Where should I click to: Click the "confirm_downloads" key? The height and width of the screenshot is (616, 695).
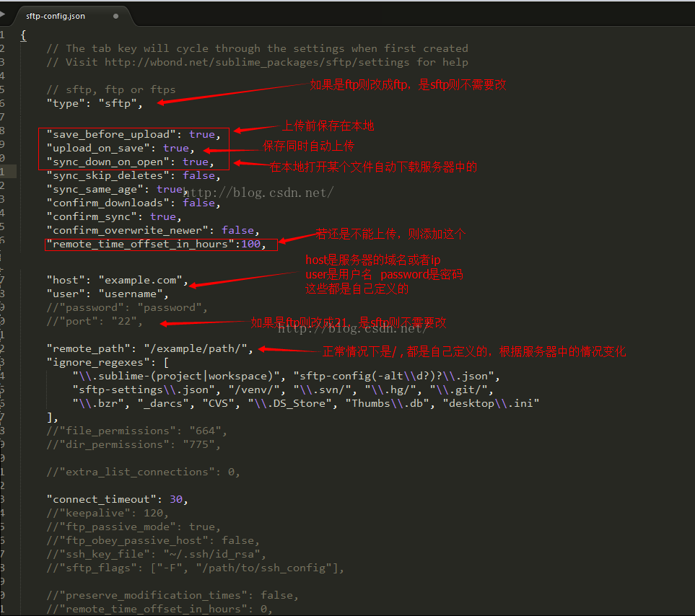coord(108,203)
